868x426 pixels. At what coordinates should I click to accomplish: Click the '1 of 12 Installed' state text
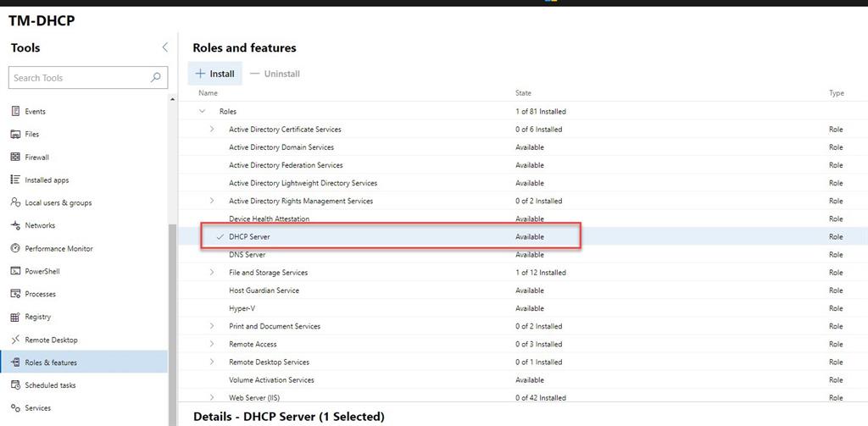[541, 272]
